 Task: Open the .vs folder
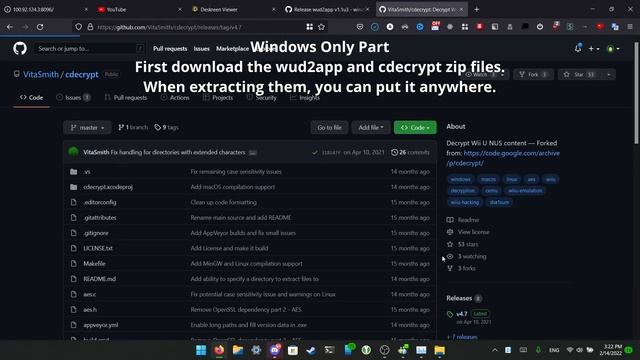pos(87,172)
